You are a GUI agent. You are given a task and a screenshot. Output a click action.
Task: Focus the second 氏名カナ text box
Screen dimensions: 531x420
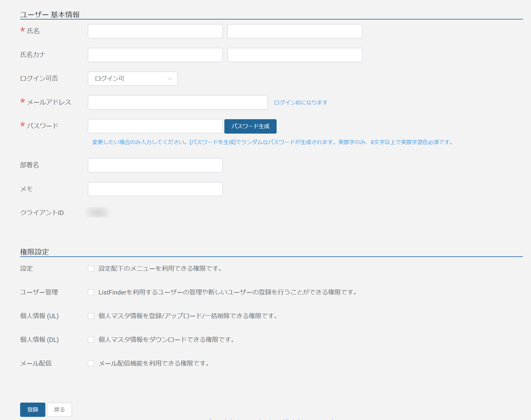pos(295,55)
